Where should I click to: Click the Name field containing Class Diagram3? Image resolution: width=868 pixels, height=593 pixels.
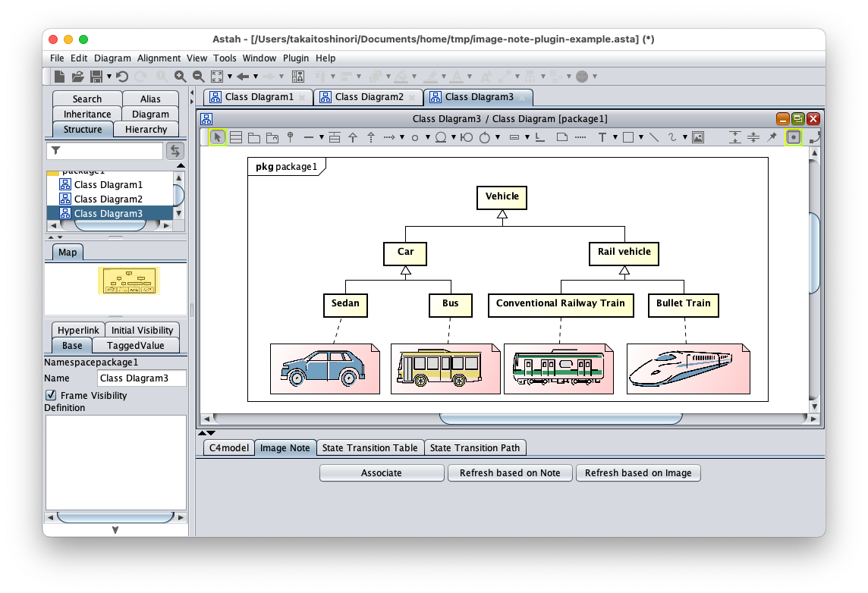142,378
